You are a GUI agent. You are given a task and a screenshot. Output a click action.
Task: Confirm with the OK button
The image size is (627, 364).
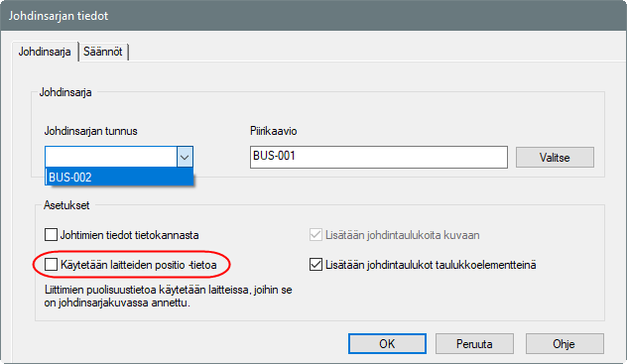387,343
